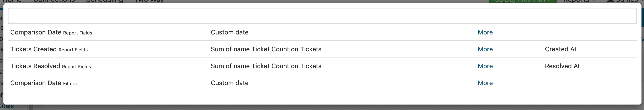Select Comparison Date under Filters
This screenshot has width=644, height=110.
pos(36,83)
